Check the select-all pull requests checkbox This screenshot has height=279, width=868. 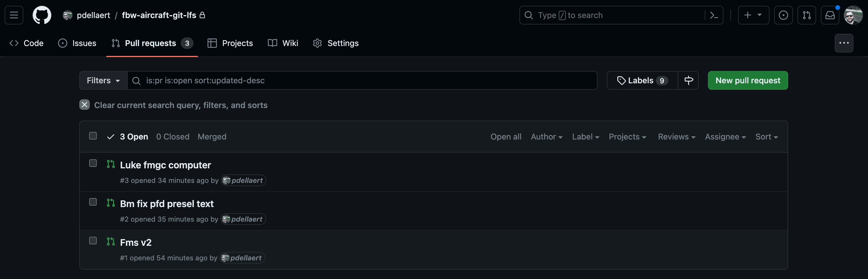tap(93, 136)
